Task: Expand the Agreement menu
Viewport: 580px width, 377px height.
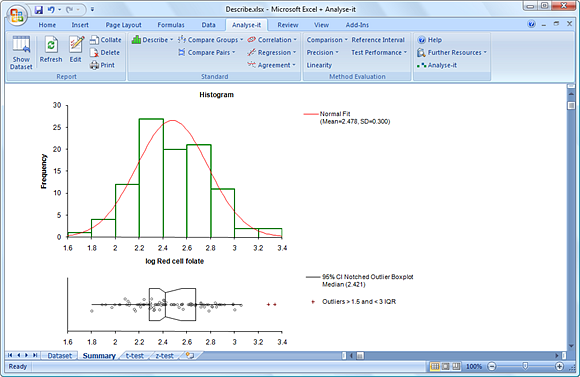Action: pyautogui.click(x=272, y=65)
